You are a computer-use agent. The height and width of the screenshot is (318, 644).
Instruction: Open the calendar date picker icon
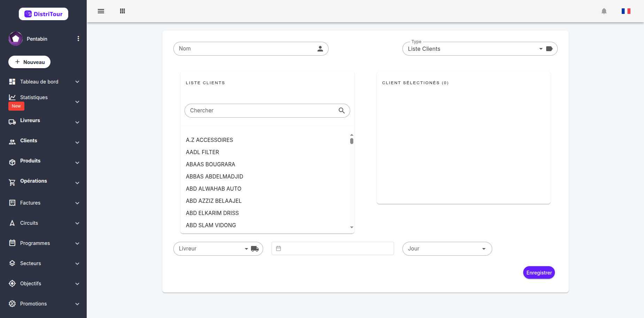click(x=278, y=248)
